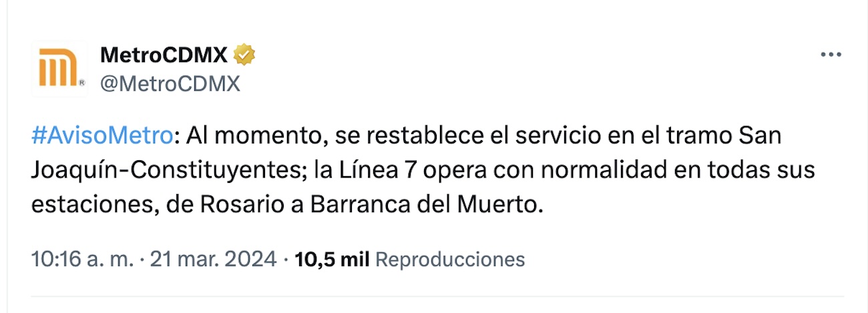Open the @MetroCDMX handle link
Screen dimensions: 868x313
pos(170,83)
